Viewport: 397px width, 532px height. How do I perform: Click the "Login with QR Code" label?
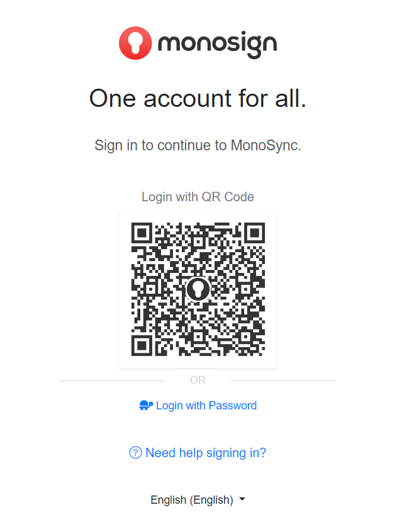(198, 197)
